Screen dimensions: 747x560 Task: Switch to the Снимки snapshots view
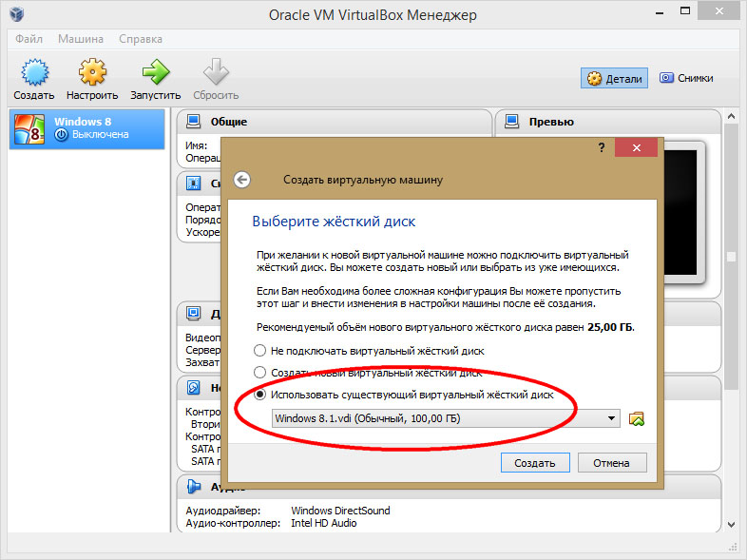686,78
